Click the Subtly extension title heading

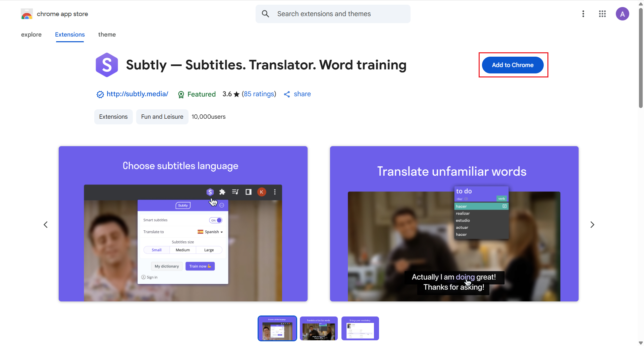[266, 65]
